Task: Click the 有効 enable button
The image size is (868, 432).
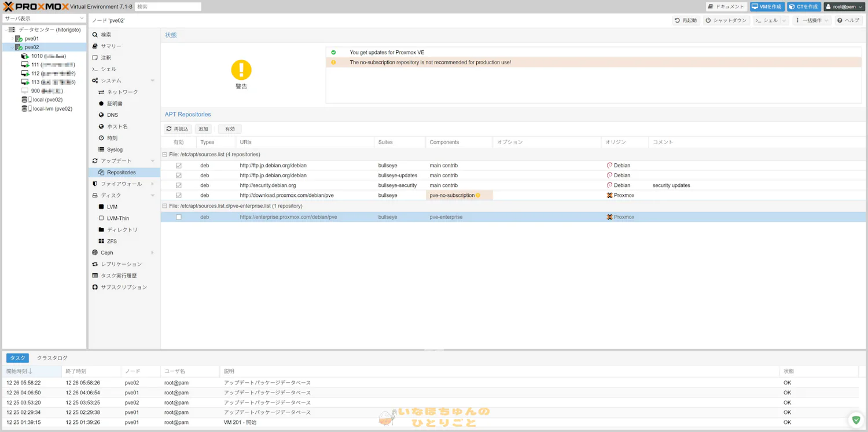Action: tap(230, 129)
